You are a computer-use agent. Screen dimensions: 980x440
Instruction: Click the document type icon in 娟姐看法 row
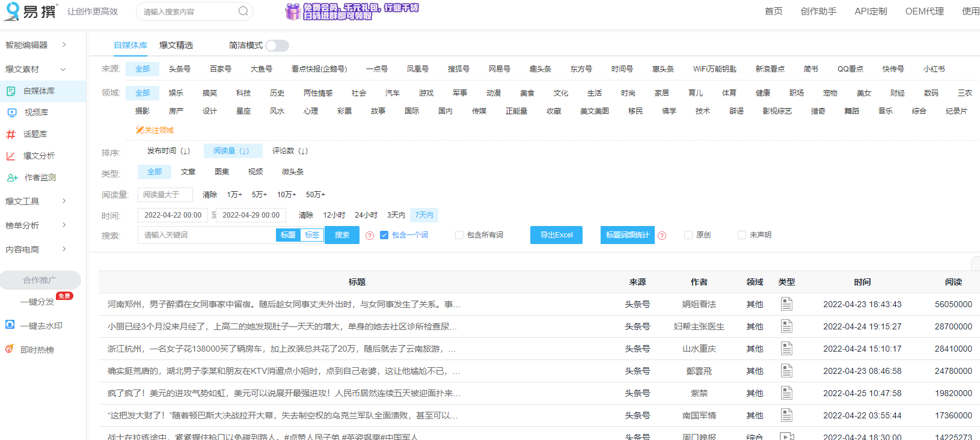(x=786, y=304)
